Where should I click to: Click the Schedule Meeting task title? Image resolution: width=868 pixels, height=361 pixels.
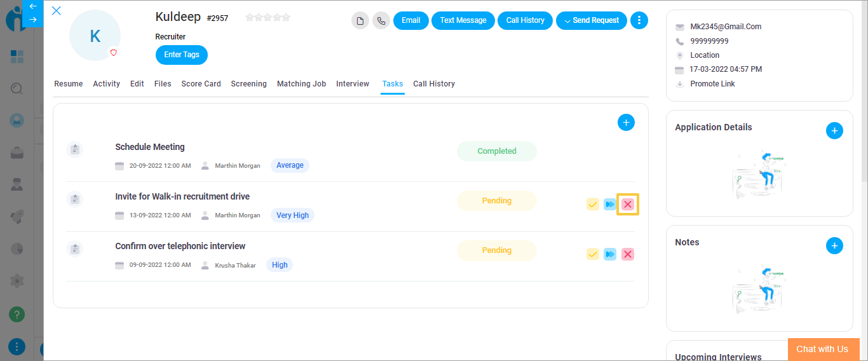click(150, 147)
